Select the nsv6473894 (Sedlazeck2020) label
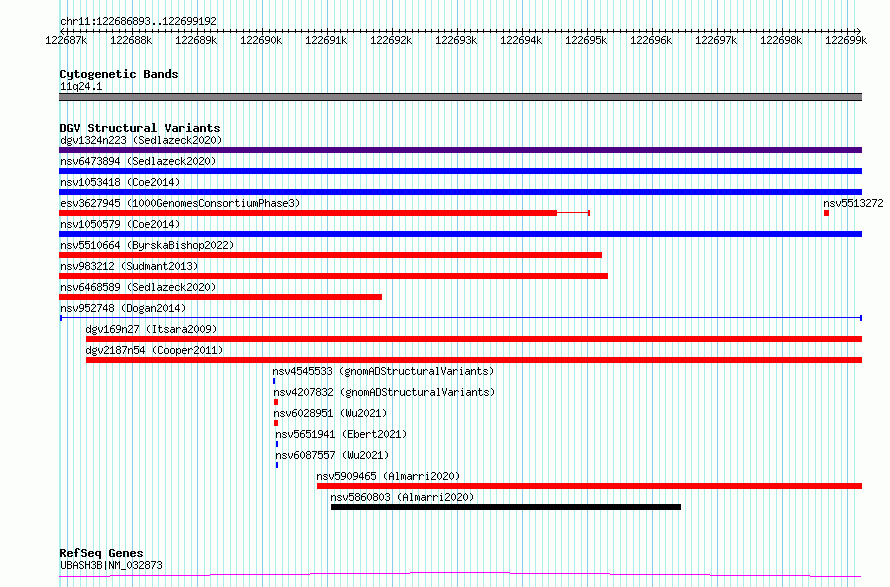Screen dimensions: 890x587 pyautogui.click(x=138, y=161)
